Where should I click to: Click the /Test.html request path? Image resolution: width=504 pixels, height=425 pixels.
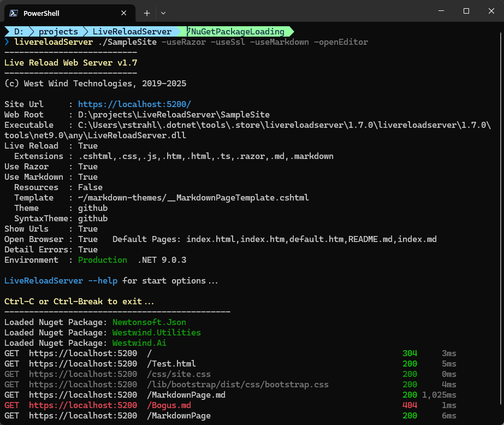tap(171, 364)
